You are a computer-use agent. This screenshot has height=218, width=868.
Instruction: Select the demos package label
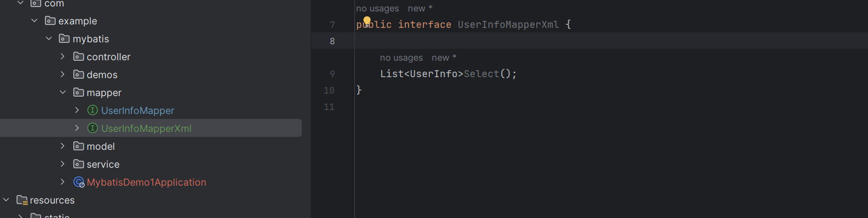[x=102, y=75]
